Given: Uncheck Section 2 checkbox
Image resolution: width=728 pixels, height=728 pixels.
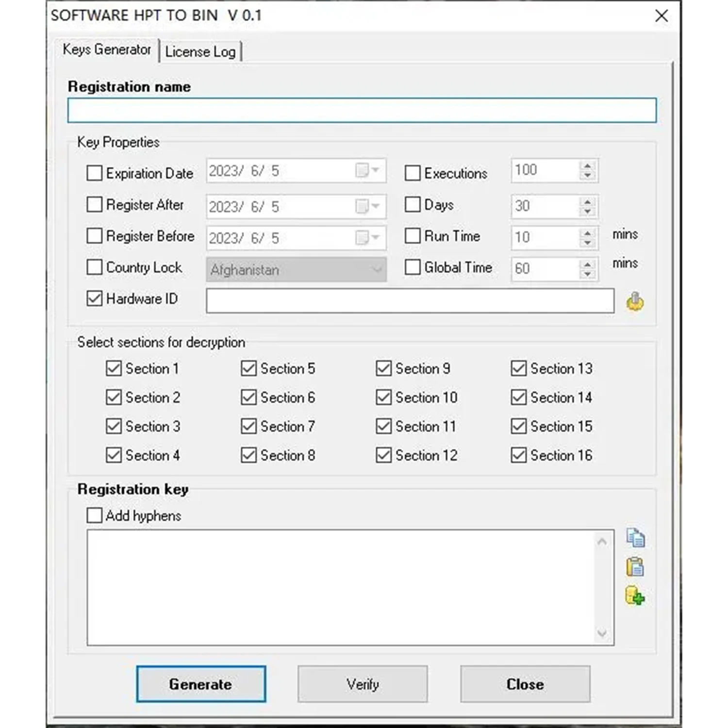Looking at the screenshot, I should pos(114,397).
